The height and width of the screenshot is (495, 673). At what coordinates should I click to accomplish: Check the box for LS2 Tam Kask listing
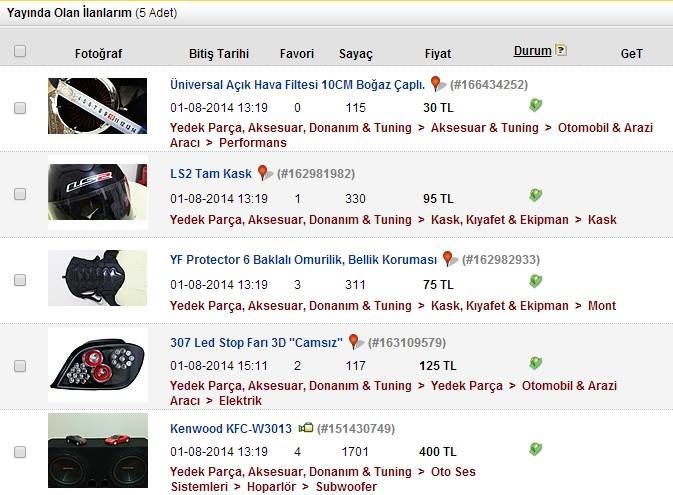coord(20,194)
